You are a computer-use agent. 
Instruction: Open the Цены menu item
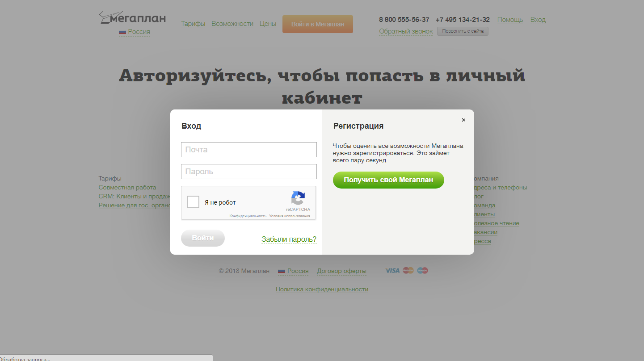pyautogui.click(x=268, y=24)
